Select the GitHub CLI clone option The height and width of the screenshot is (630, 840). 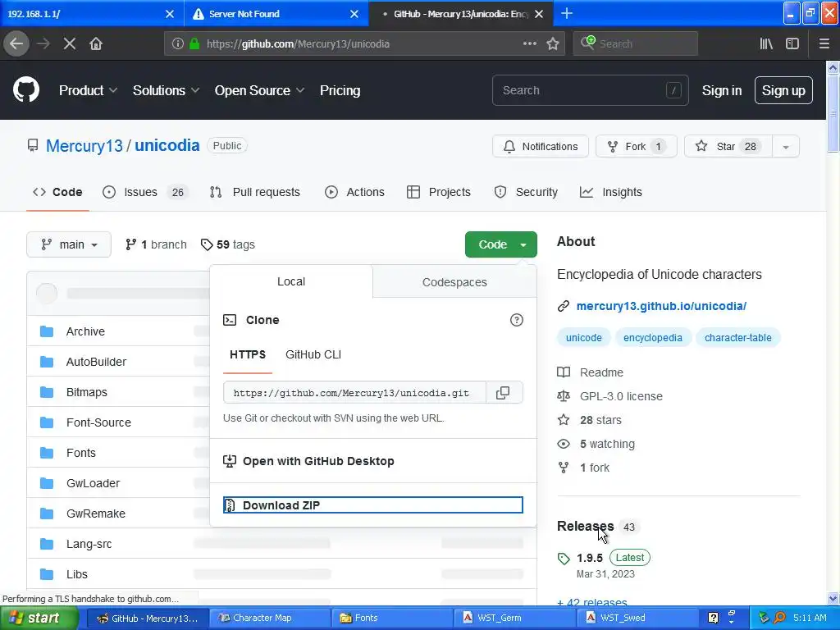313,354
